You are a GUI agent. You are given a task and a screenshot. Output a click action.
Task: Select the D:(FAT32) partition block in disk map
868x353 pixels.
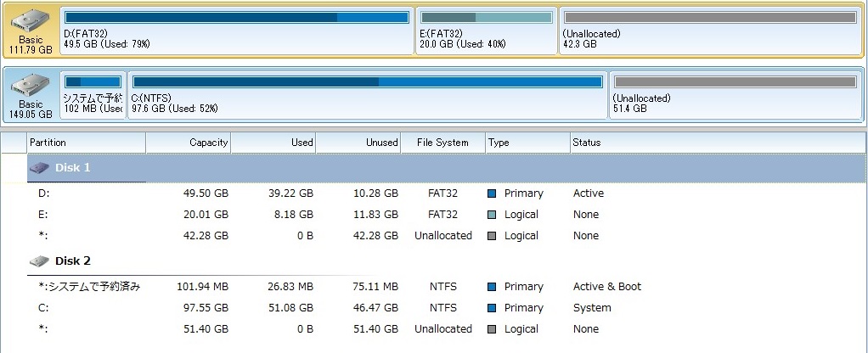(x=237, y=31)
